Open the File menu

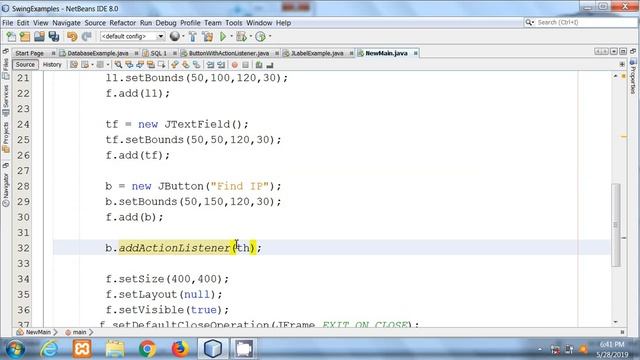(x=8, y=23)
